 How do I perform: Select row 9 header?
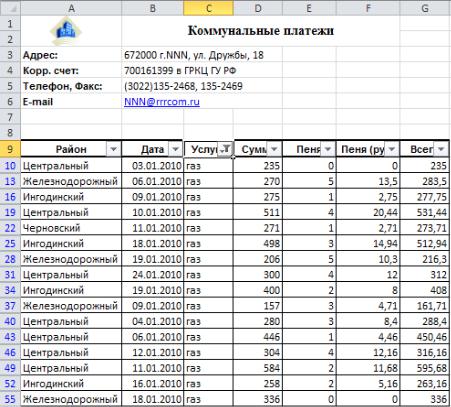[x=10, y=149]
